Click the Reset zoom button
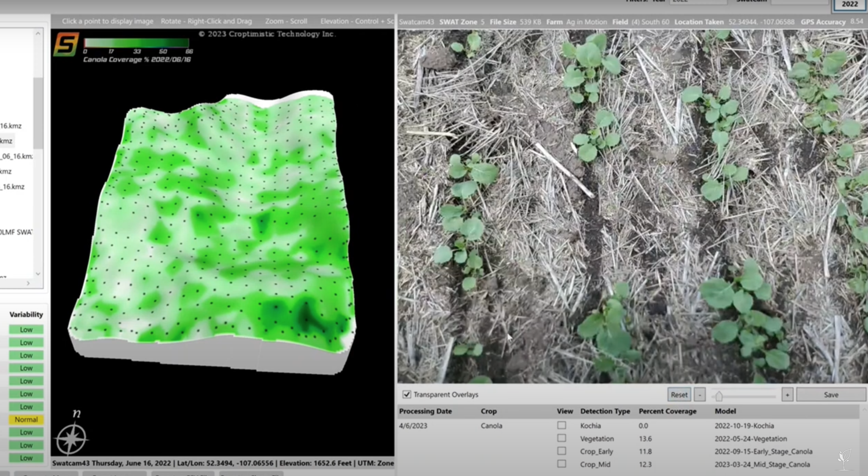The image size is (868, 476). click(x=679, y=395)
